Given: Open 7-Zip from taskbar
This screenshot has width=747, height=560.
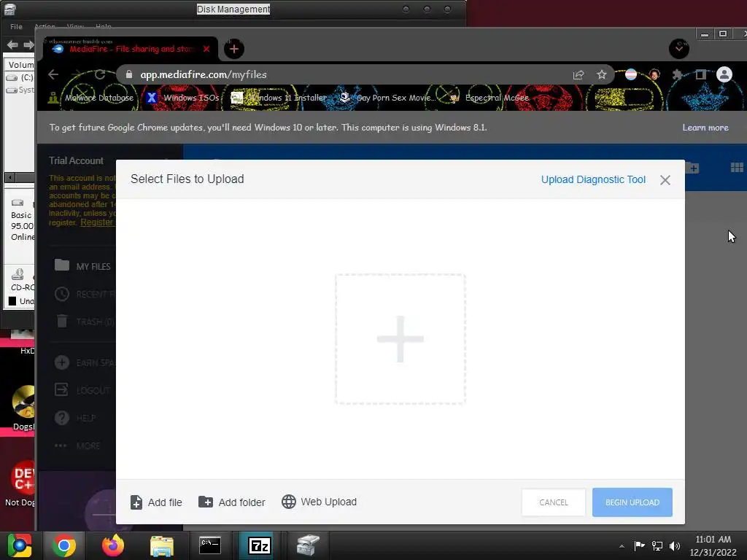Looking at the screenshot, I should pos(260,545).
